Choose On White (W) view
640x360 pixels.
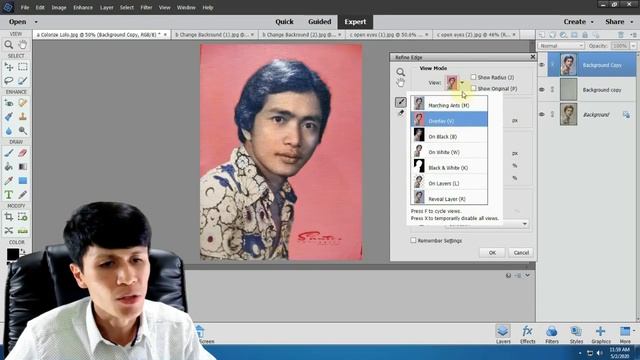tap(449, 151)
